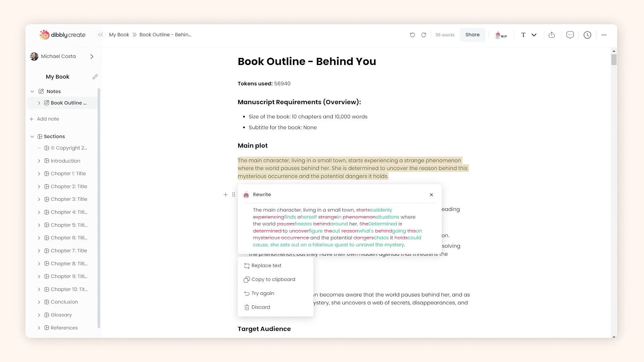Open the KIP assistant icon

[x=501, y=35]
